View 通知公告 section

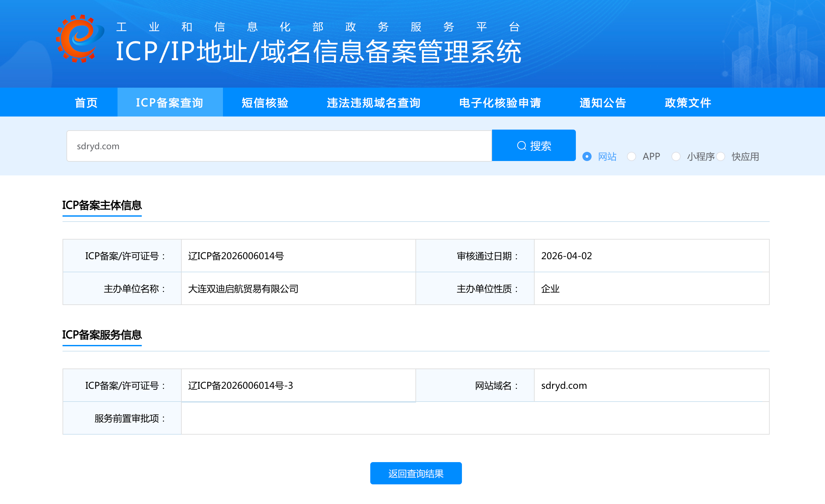[x=603, y=102]
